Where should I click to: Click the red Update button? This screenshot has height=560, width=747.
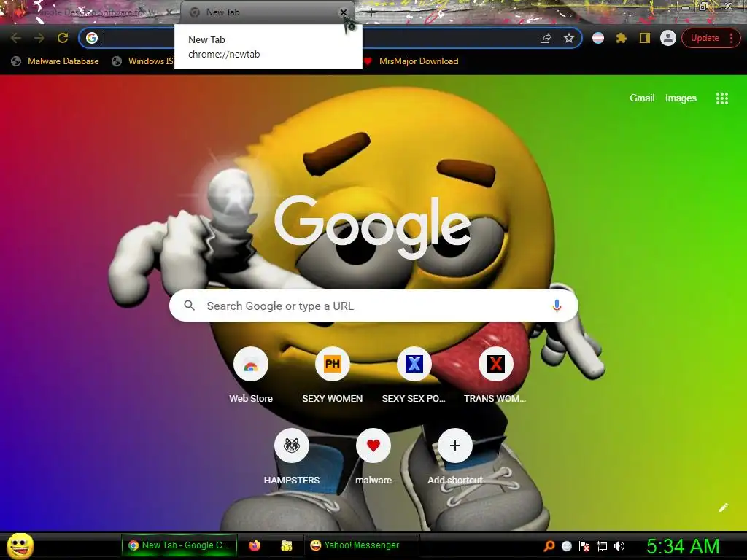click(x=705, y=38)
